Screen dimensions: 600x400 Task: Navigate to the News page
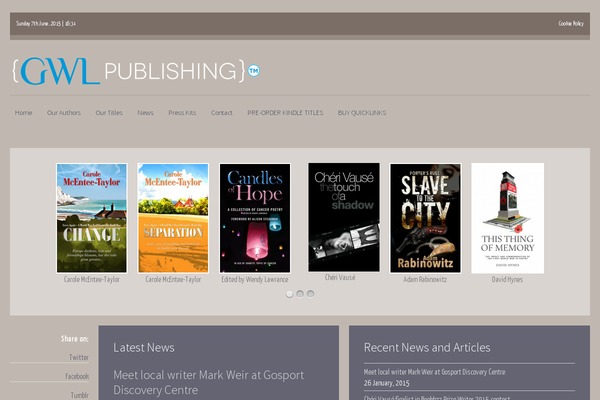[x=145, y=113]
